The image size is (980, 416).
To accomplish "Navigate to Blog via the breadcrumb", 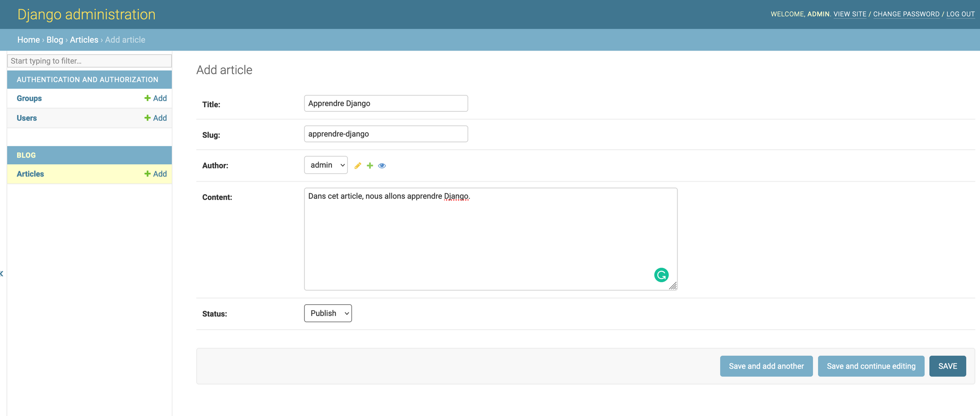I will click(x=55, y=40).
